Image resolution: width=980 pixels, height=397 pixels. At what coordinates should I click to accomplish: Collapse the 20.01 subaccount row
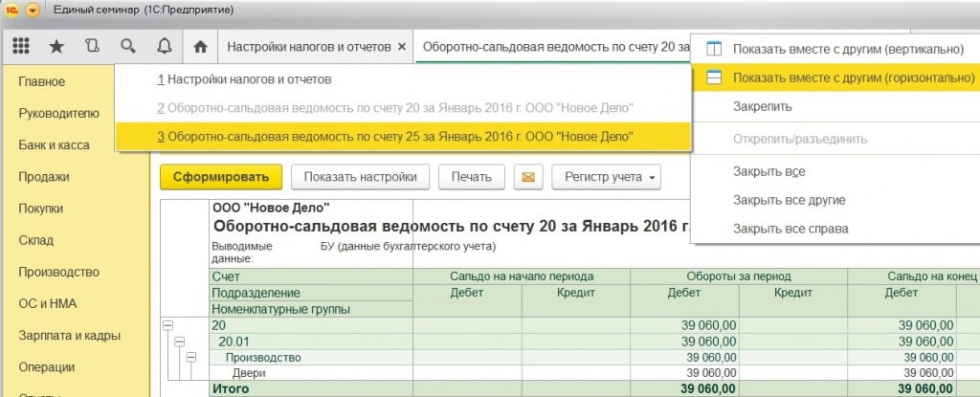point(179,342)
